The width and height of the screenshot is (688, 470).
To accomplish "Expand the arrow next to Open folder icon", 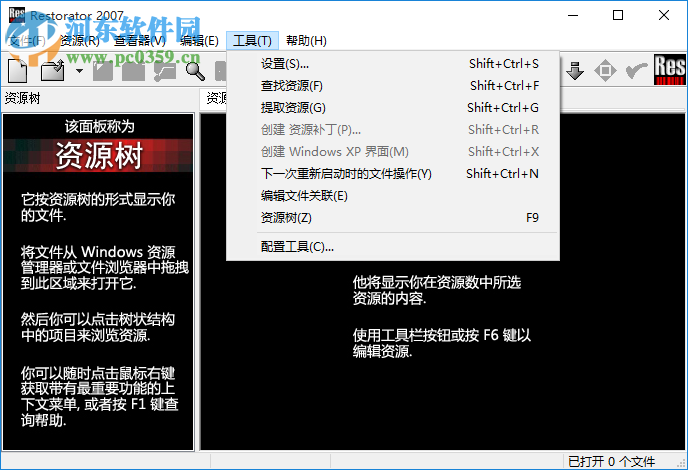I will 79,71.
